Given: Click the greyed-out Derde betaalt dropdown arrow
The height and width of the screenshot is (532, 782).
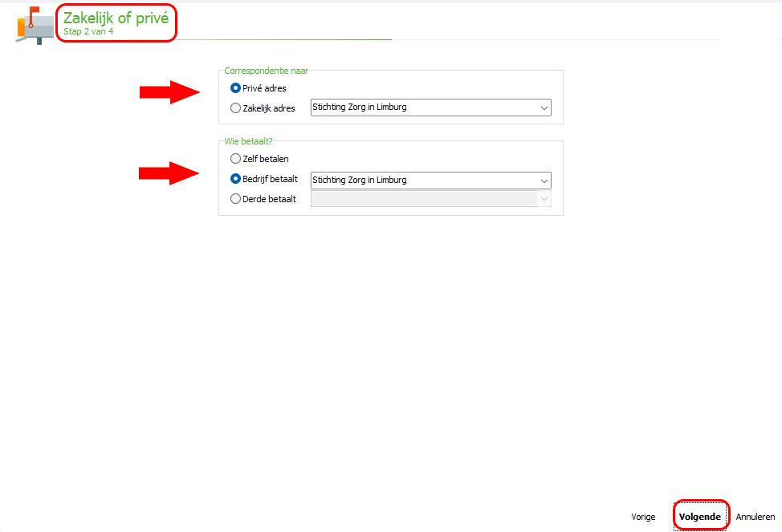Looking at the screenshot, I should tap(544, 200).
